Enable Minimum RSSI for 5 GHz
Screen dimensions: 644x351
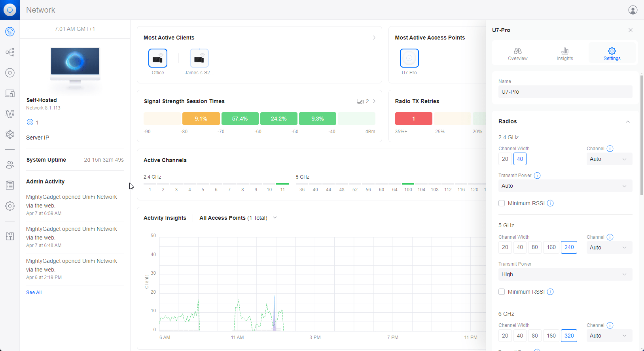[502, 292]
